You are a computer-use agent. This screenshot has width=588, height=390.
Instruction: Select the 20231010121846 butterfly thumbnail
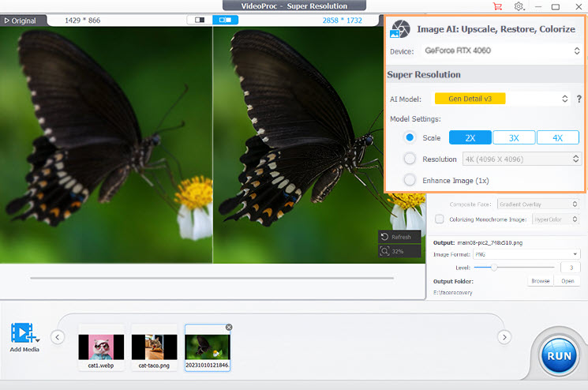click(x=208, y=347)
